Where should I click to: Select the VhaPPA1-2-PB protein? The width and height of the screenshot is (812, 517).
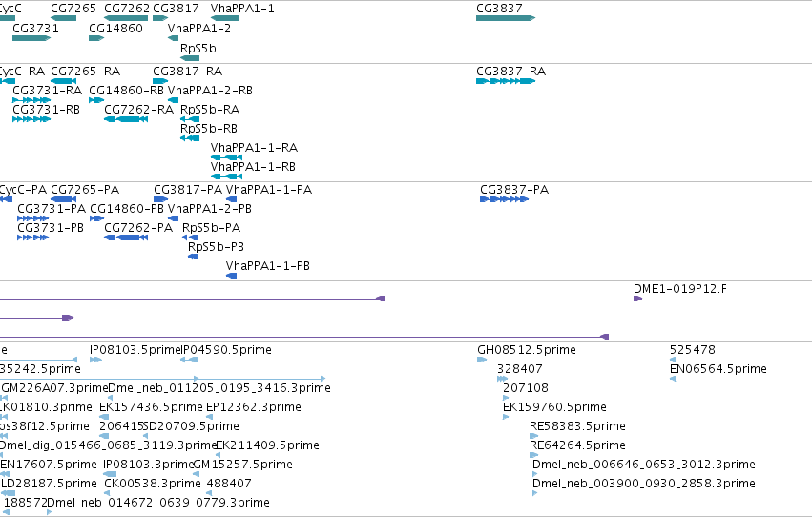point(174,218)
